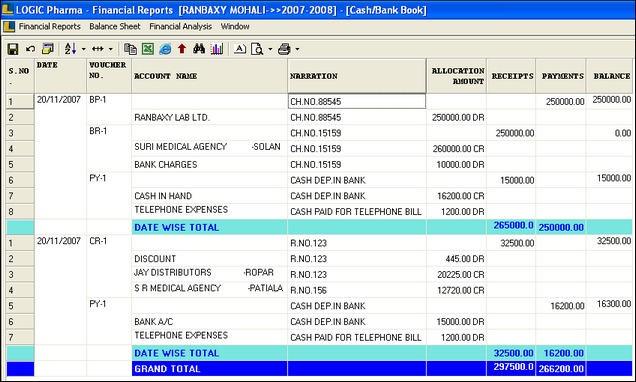This screenshot has width=636, height=382.
Task: Click the PAYMENTS column header
Action: [561, 76]
